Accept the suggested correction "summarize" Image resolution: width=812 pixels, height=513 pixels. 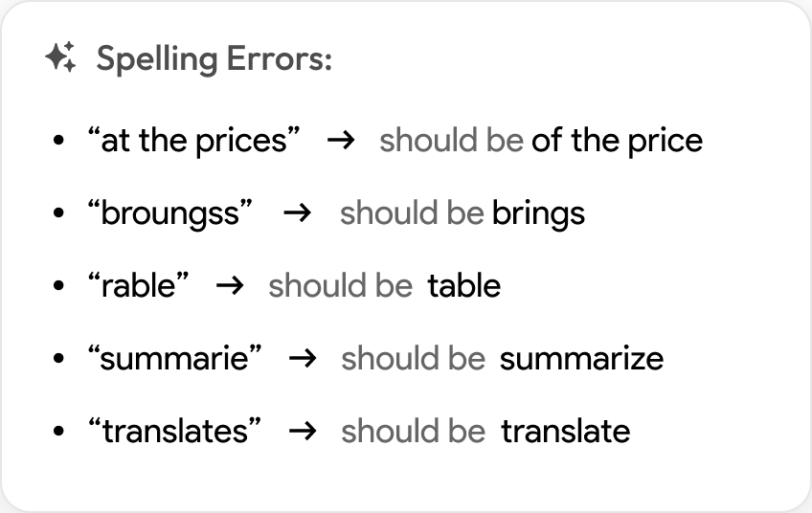(x=581, y=359)
